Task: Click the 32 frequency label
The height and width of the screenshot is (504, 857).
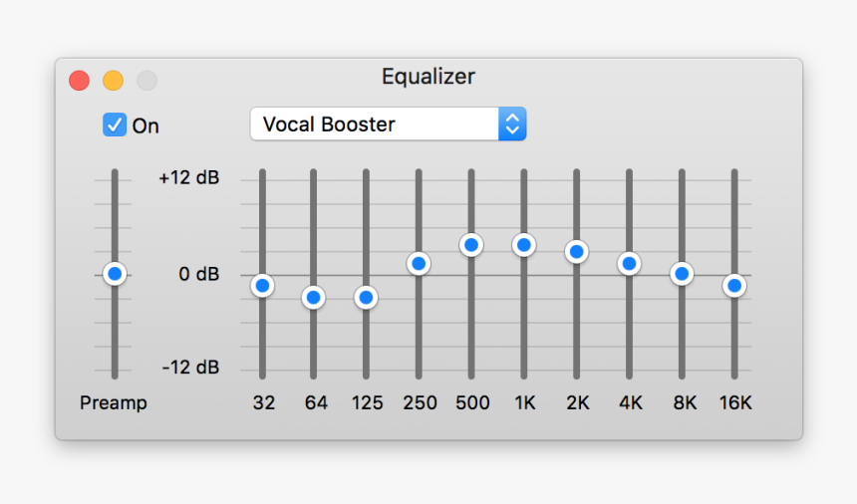Action: tap(264, 403)
